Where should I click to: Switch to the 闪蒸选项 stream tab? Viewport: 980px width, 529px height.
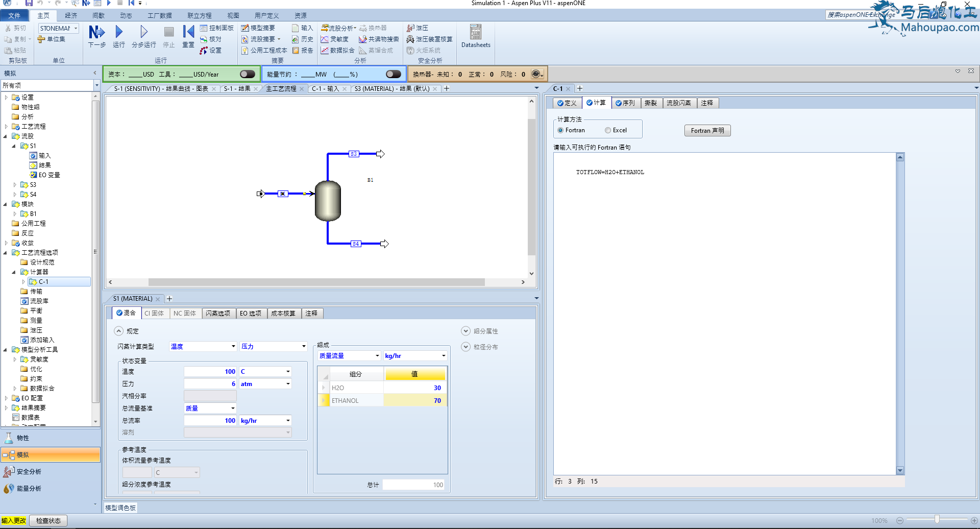pos(218,314)
